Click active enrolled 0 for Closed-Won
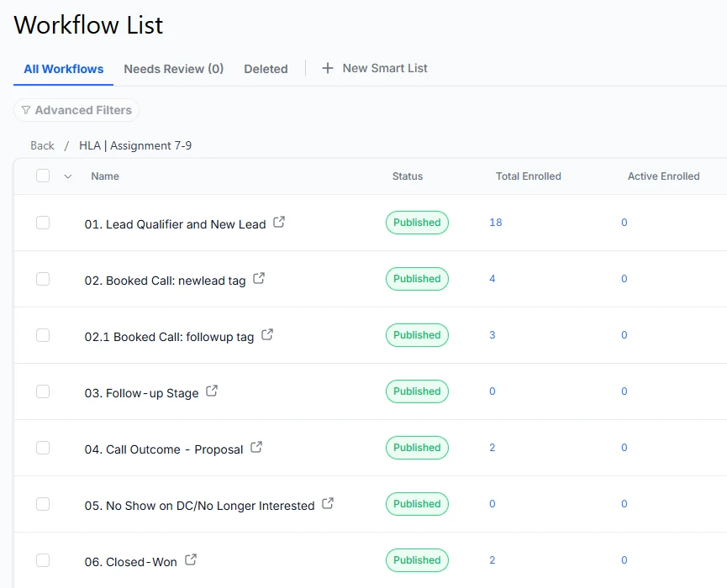 tap(624, 560)
